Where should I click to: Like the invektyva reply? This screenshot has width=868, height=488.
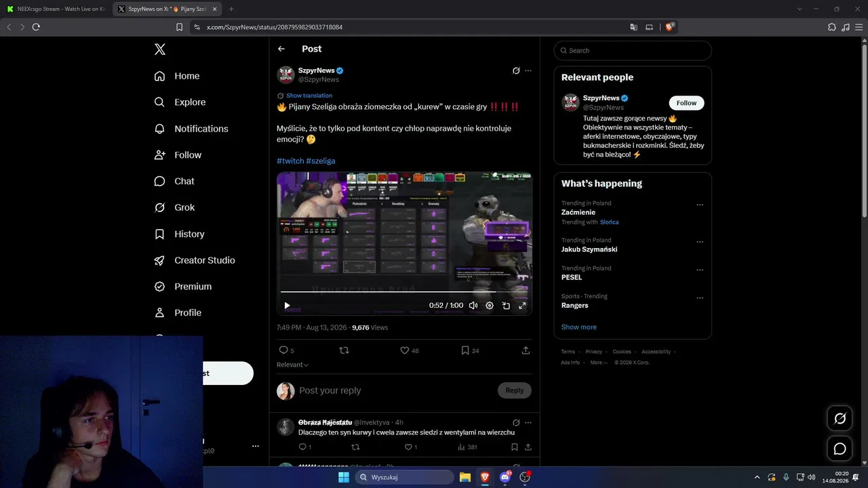point(411,447)
